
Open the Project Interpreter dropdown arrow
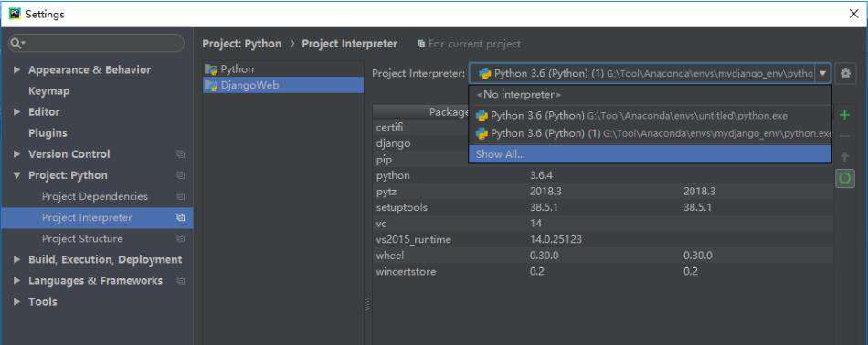[x=823, y=73]
